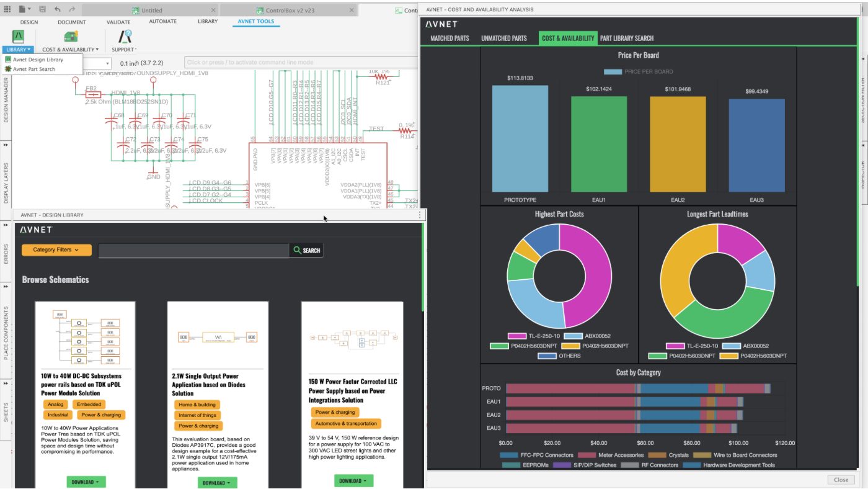This screenshot has height=489, width=868.
Task: Choose Avnet Part Search menu entry
Action: click(x=34, y=69)
